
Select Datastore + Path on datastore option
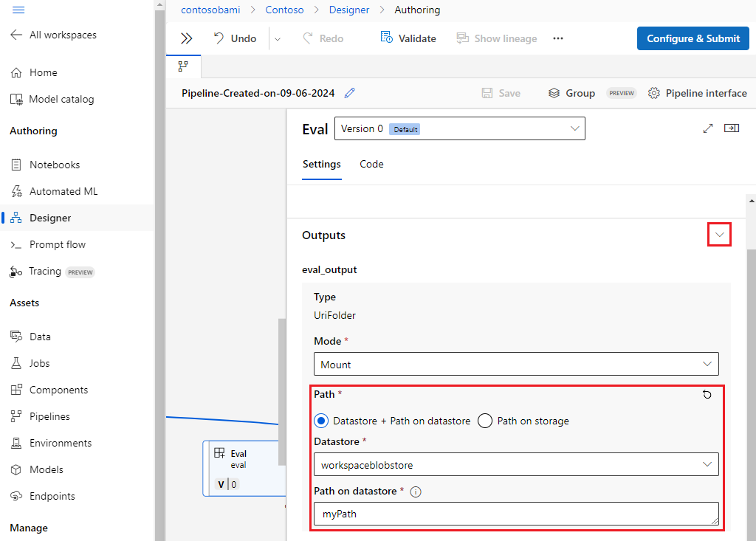pos(321,421)
